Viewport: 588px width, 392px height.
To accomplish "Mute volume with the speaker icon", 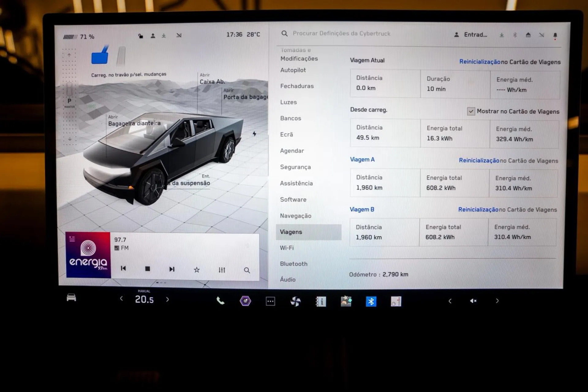I will point(473,301).
